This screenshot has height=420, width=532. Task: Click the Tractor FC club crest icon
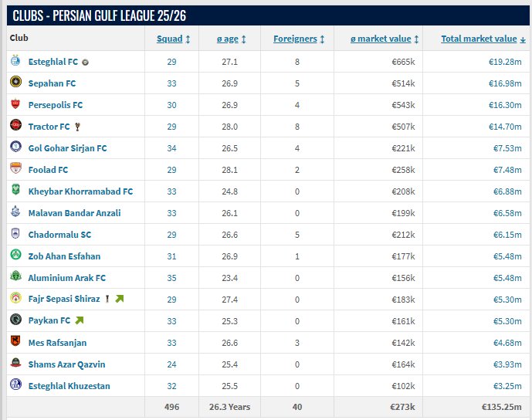coord(15,126)
